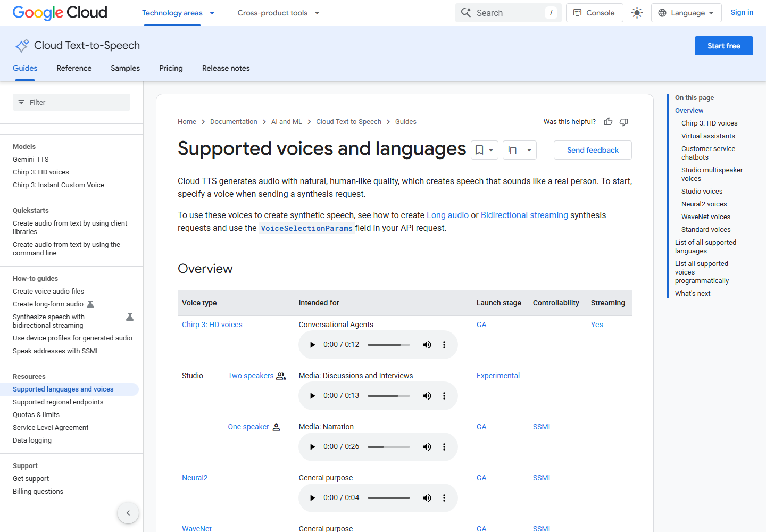
Task: Play the Studio Two speakers audio sample
Action: 312,396
